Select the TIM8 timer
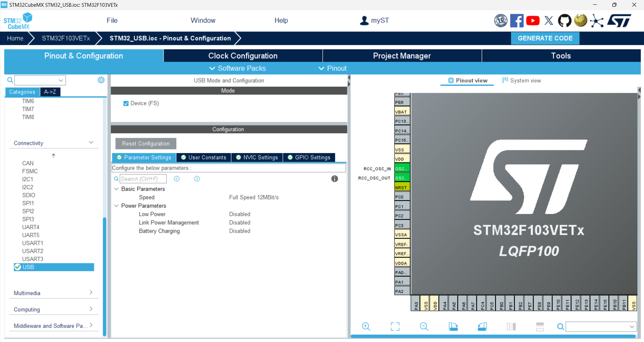The width and height of the screenshot is (644, 342). click(x=28, y=117)
